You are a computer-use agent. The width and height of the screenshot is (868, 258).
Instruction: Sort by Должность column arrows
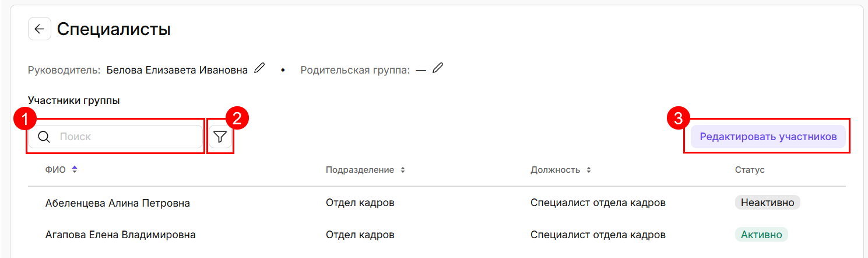pyautogui.click(x=588, y=170)
